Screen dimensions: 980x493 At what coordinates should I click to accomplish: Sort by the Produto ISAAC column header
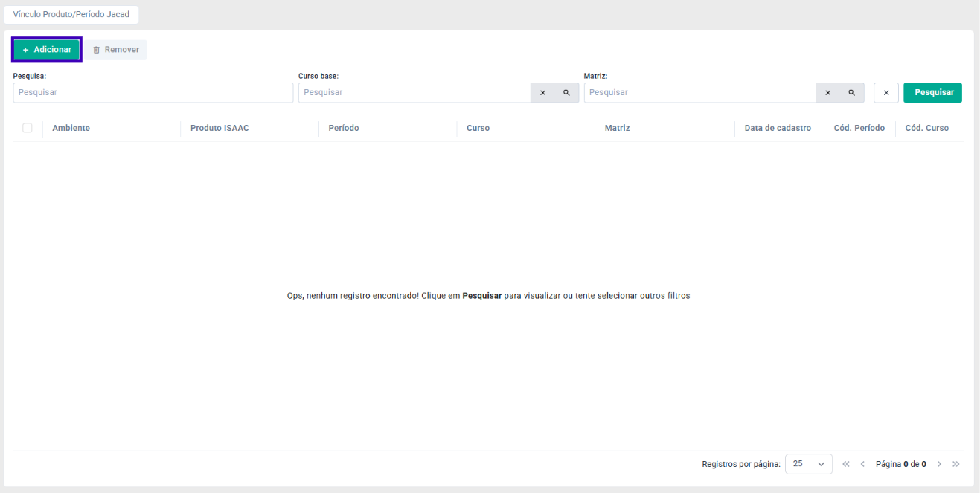click(x=220, y=128)
